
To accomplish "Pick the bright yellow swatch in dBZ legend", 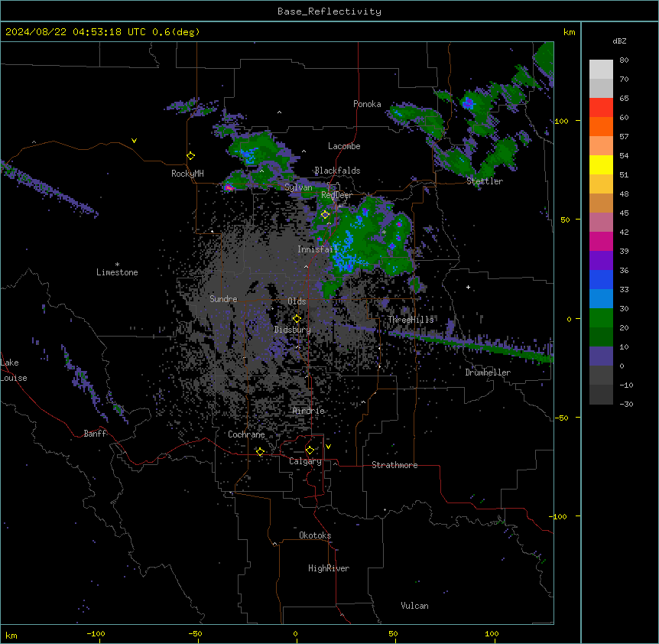I will point(601,164).
